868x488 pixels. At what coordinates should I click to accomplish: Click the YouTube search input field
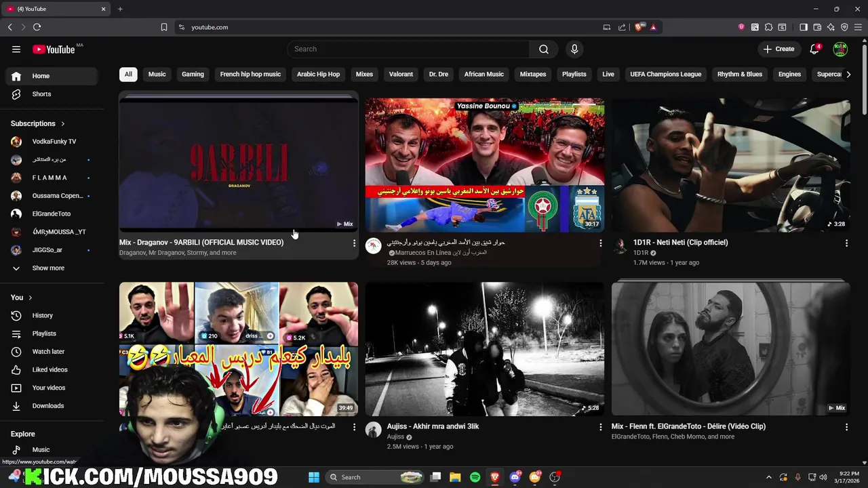tap(408, 49)
